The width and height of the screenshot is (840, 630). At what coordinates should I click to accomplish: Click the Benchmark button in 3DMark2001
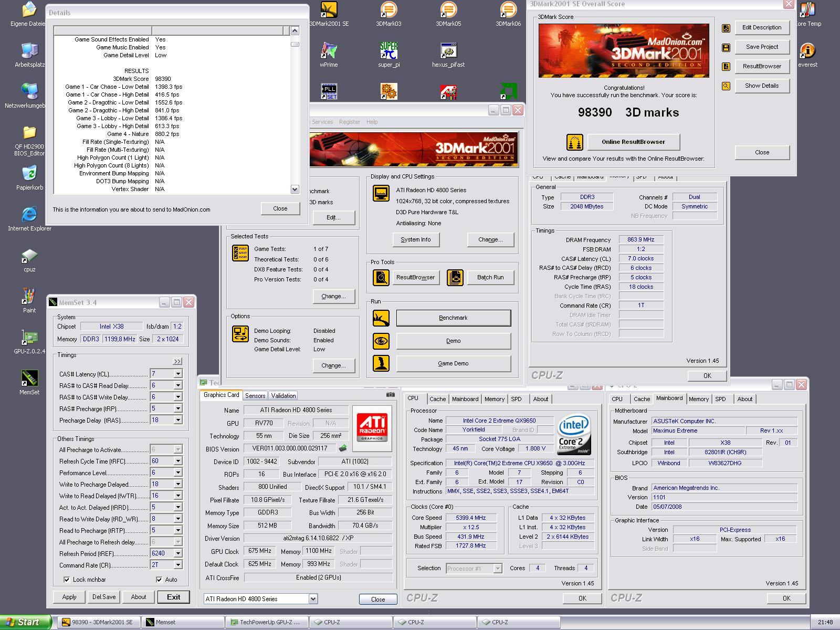coord(453,318)
